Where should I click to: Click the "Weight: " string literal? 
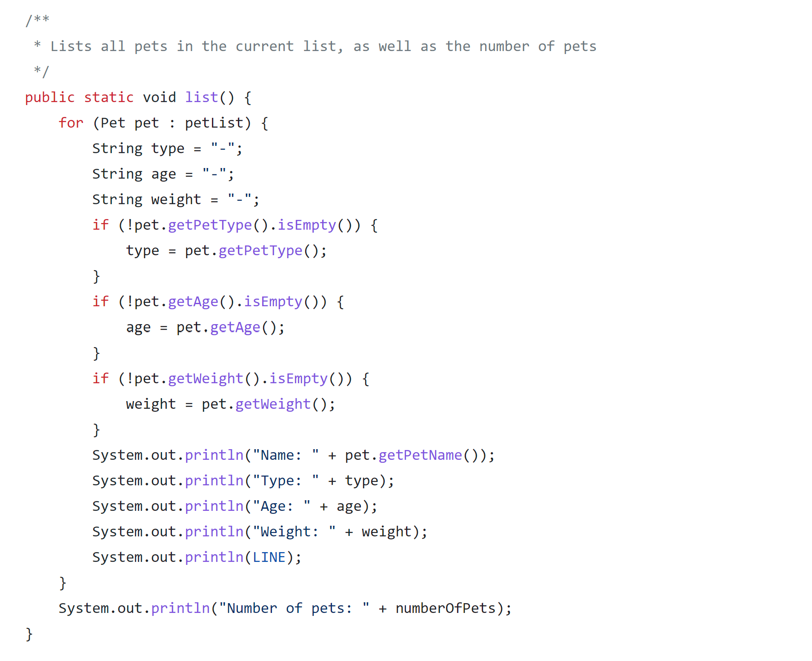[294, 532]
